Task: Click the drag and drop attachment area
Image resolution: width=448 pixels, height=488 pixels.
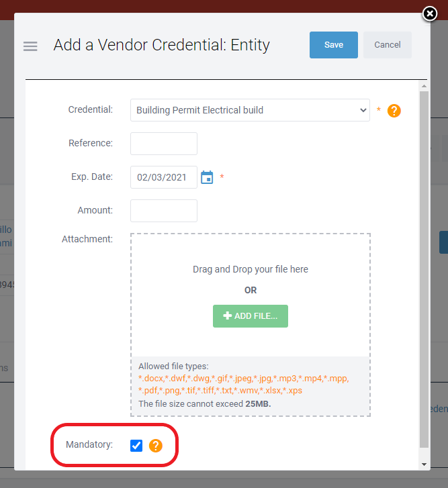Action: click(x=251, y=270)
